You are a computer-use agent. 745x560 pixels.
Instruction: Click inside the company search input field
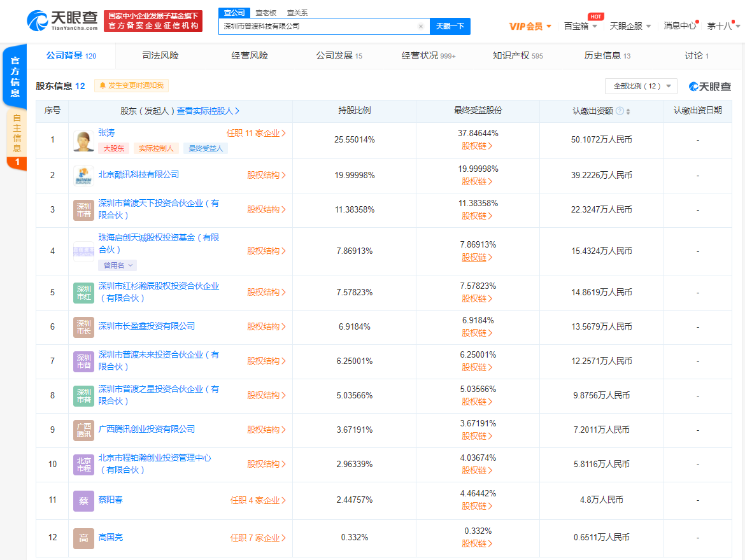click(x=318, y=26)
